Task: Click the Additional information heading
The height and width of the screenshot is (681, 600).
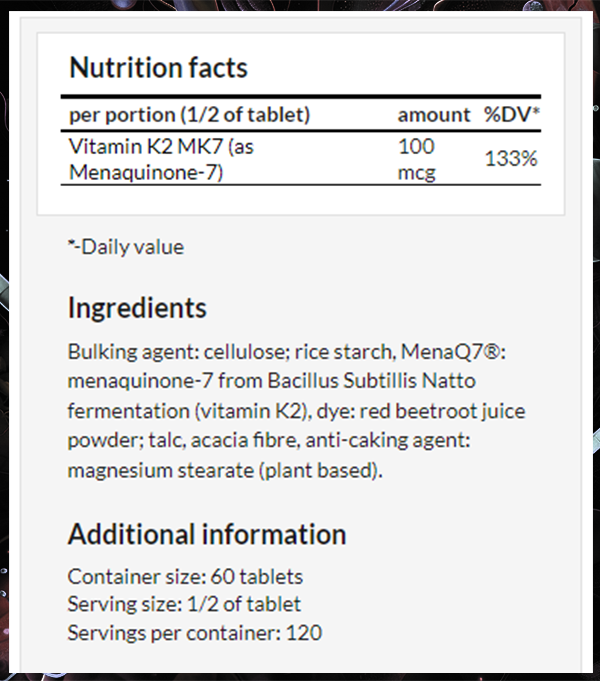Action: (x=207, y=534)
